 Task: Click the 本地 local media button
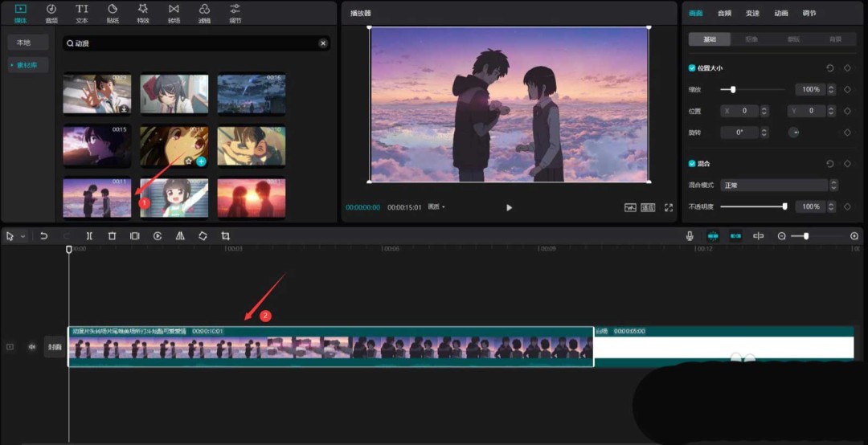click(24, 43)
